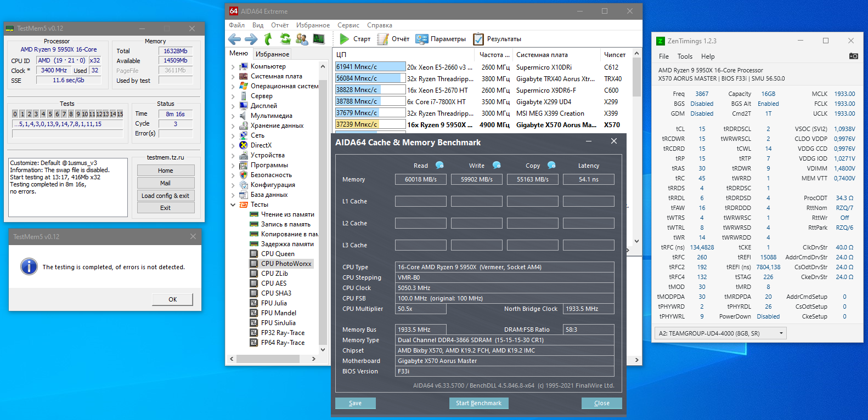This screenshot has height=420, width=868.
Task: Expand the Сервер tree node
Action: click(233, 97)
